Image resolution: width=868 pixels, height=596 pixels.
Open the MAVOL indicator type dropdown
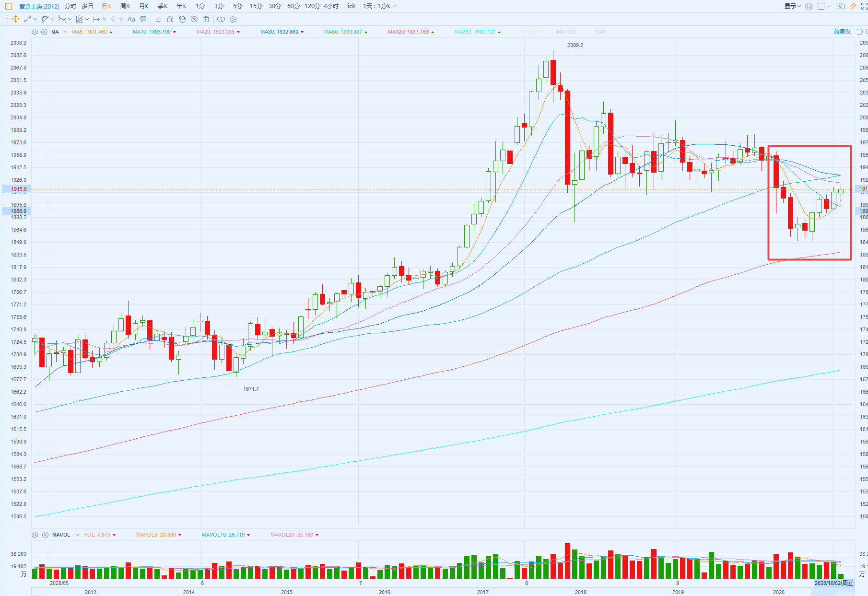point(77,535)
